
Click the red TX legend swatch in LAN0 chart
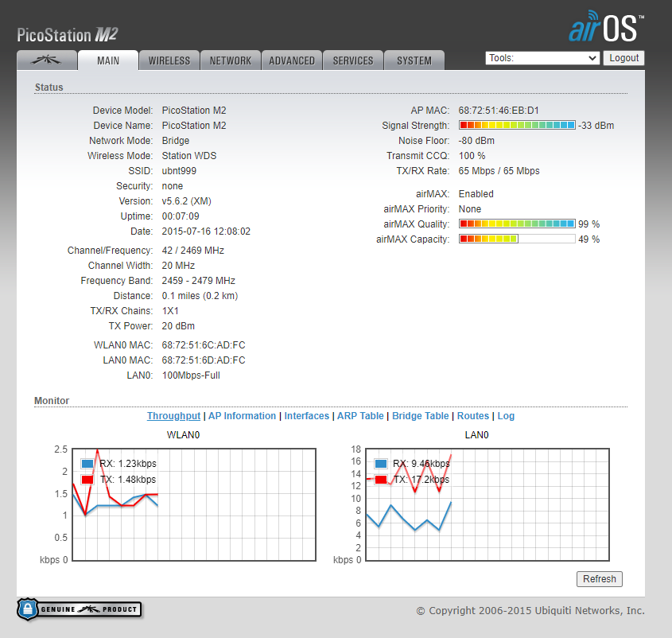pyautogui.click(x=381, y=480)
